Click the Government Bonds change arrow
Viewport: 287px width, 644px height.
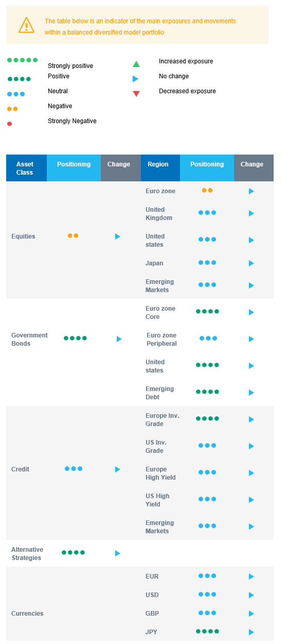(119, 339)
